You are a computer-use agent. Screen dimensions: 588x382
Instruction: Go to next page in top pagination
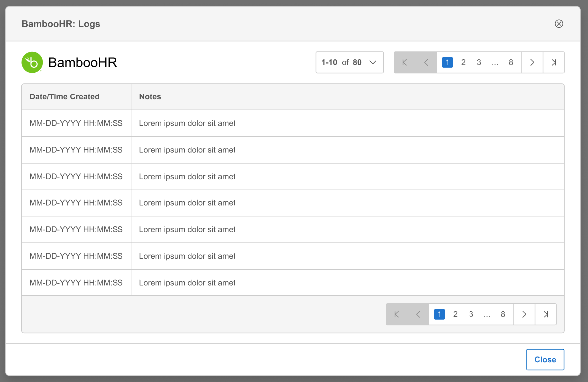(x=532, y=62)
